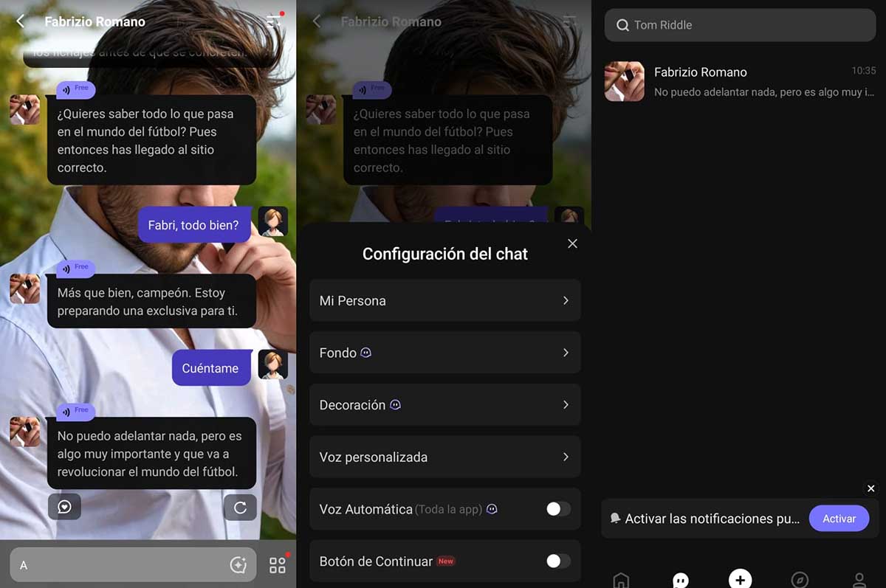
Task: Expand the Voz personalizada option
Action: pos(445,457)
